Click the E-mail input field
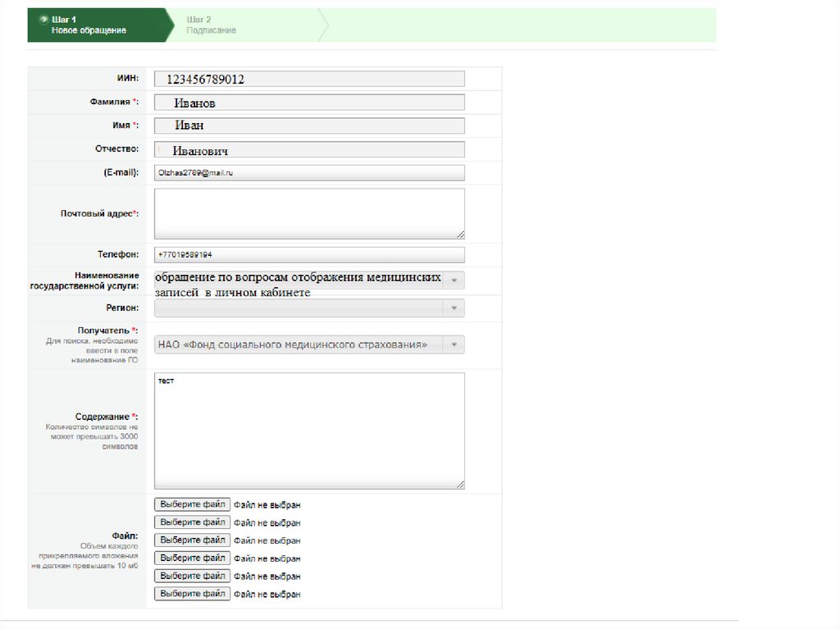The width and height of the screenshot is (840, 629). click(x=309, y=172)
